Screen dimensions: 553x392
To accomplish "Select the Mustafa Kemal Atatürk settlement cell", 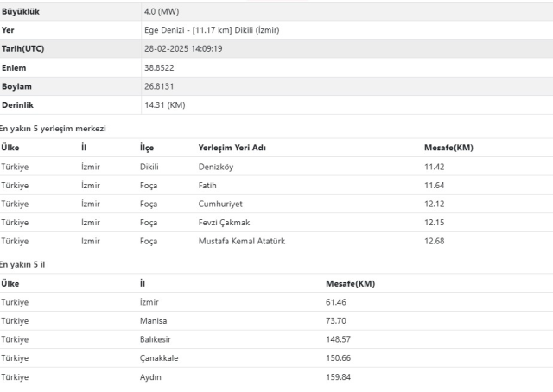I will coord(242,241).
